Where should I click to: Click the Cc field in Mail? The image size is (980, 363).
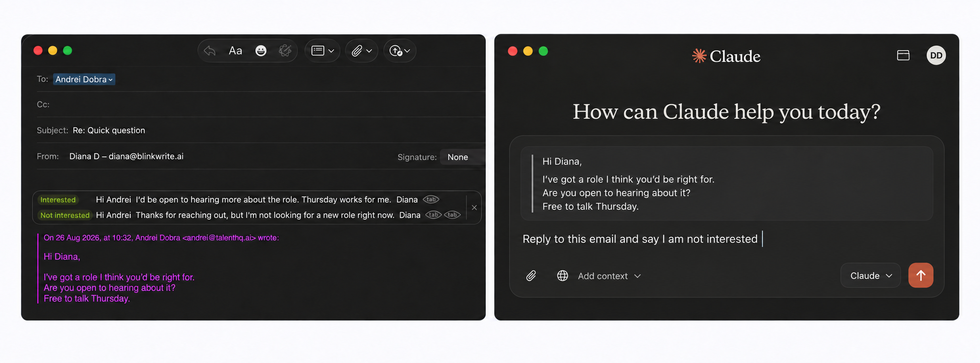261,104
